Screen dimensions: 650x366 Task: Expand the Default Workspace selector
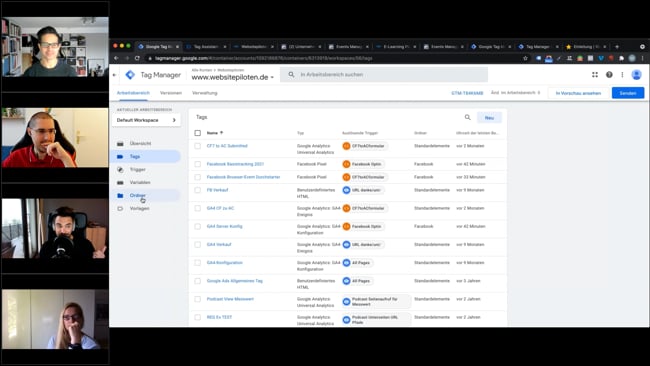pos(146,120)
